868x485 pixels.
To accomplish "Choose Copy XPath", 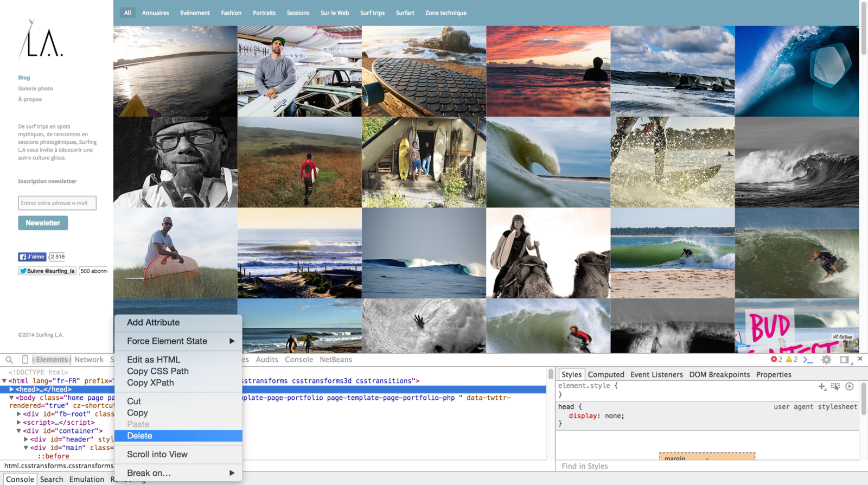I will [178, 382].
